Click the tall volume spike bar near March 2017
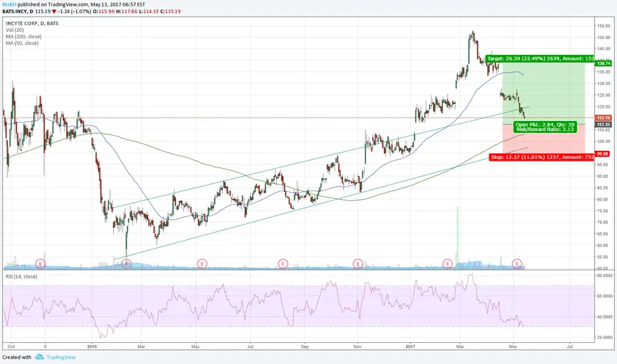 (x=457, y=238)
